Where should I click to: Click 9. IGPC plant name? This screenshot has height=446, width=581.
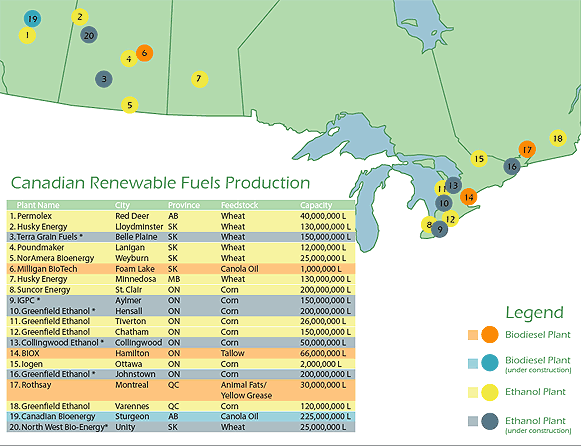coord(25,300)
